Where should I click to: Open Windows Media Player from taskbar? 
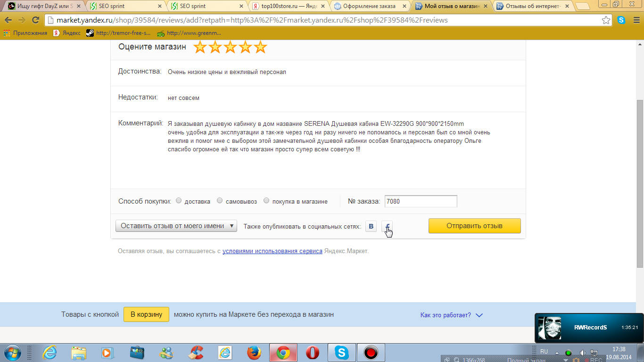pos(108,353)
